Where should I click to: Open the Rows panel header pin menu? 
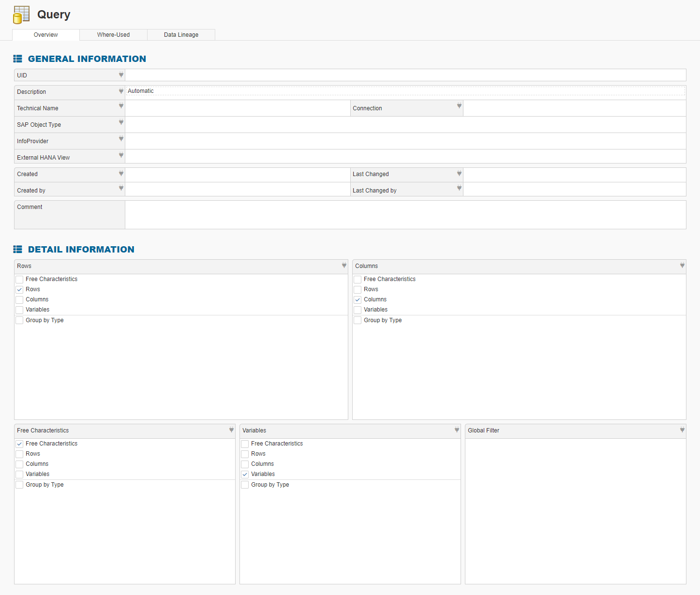point(344,266)
